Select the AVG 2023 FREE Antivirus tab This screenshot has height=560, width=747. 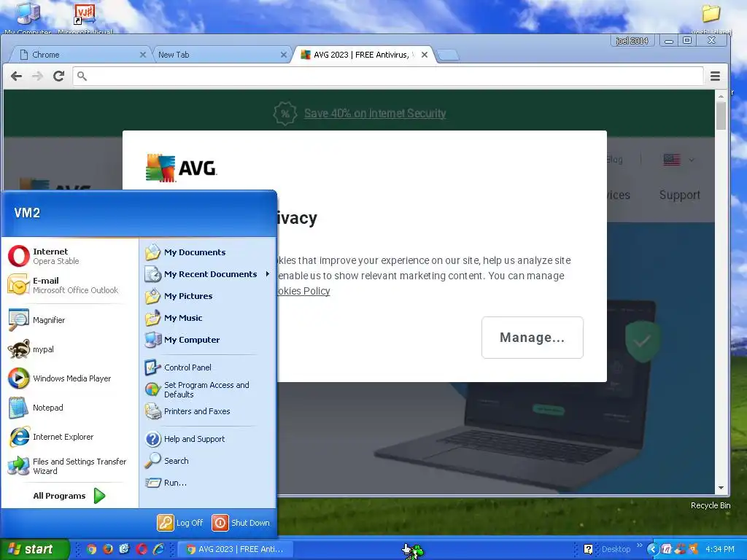pyautogui.click(x=362, y=55)
